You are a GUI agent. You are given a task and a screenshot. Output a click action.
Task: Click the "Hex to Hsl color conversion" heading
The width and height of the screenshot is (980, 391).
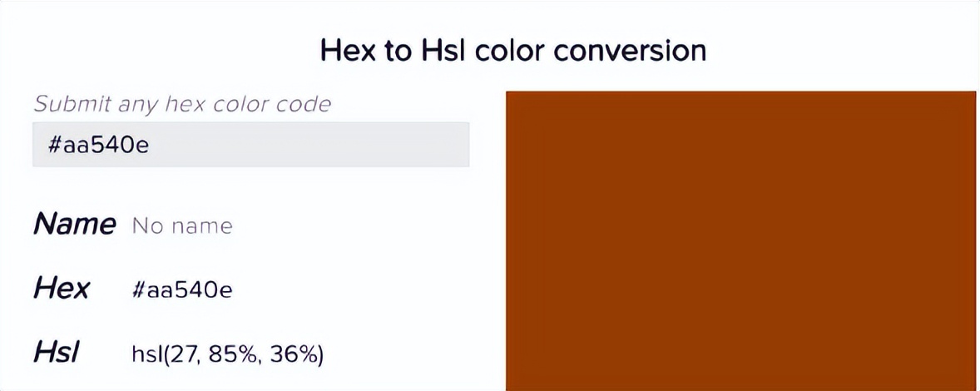coord(512,51)
